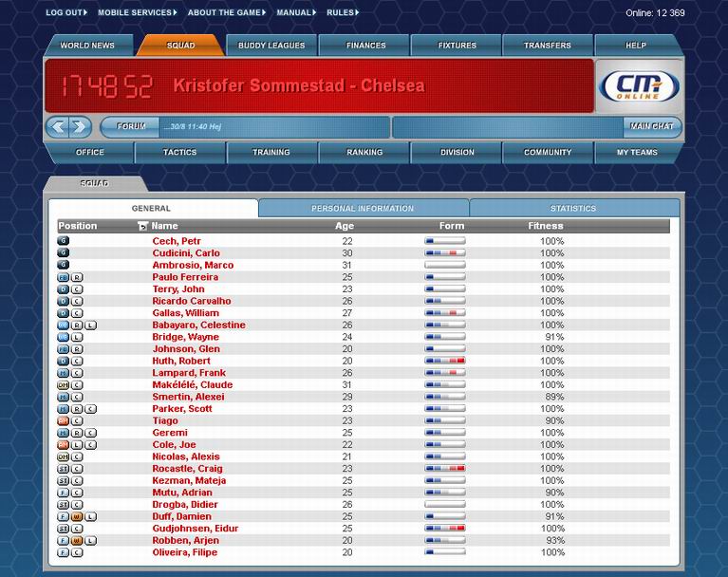This screenshot has height=577, width=728.
Task: Click goalkeeper position icon for Cudicini, Carlo
Action: pos(64,253)
